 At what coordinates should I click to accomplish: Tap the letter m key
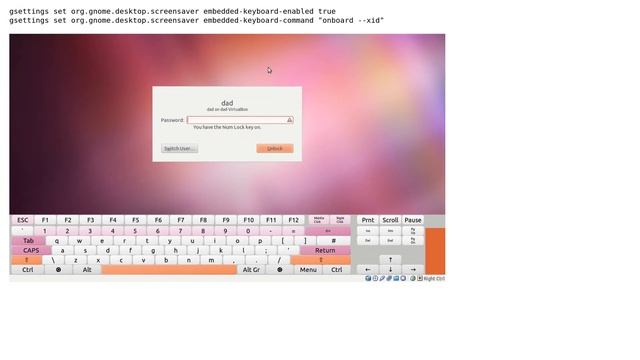[x=211, y=260]
